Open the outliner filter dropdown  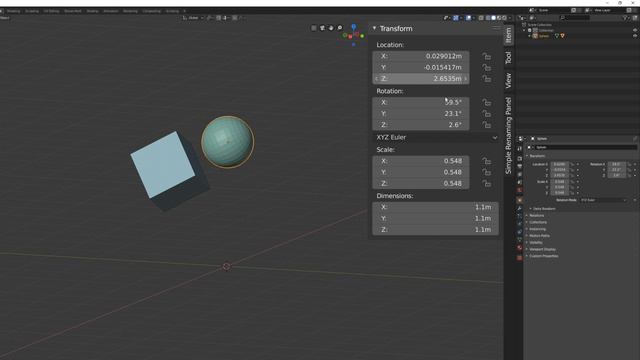click(626, 18)
